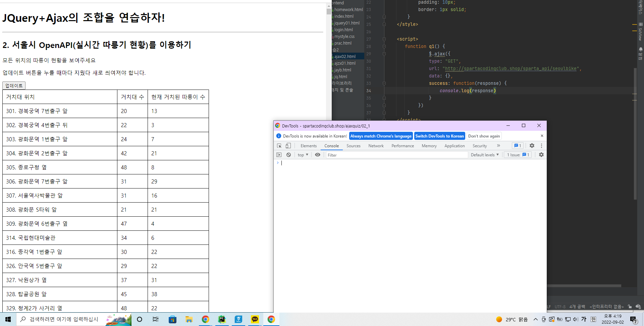The width and height of the screenshot is (644, 326).
Task: Open the 4개 공백 indent setting
Action: coord(577,307)
